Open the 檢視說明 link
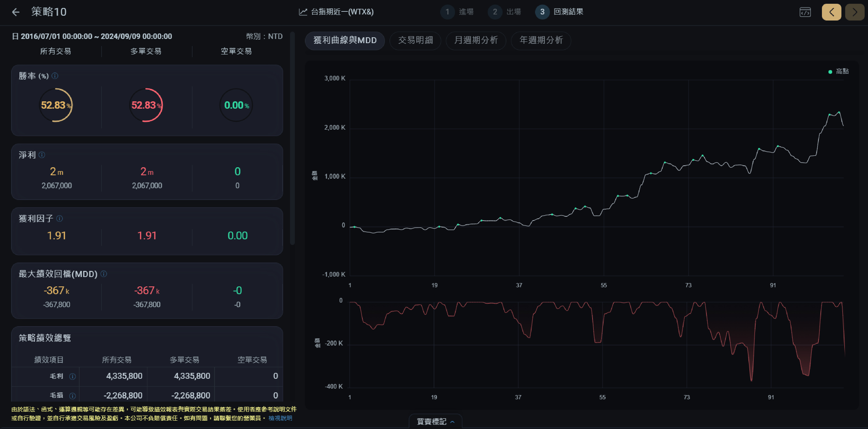The image size is (868, 429). (280, 418)
